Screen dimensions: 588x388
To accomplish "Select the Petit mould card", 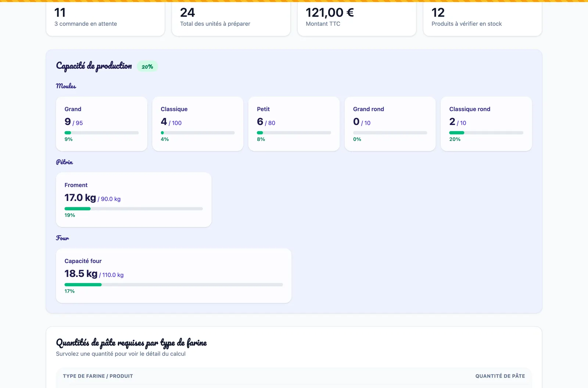I will [x=294, y=124].
